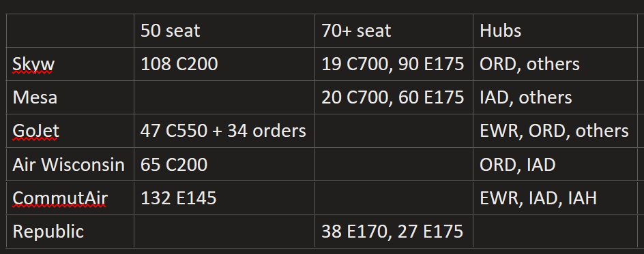644x254 pixels.
Task: Place cursor in 19 C700, 90 E175 cell
Action: point(394,64)
